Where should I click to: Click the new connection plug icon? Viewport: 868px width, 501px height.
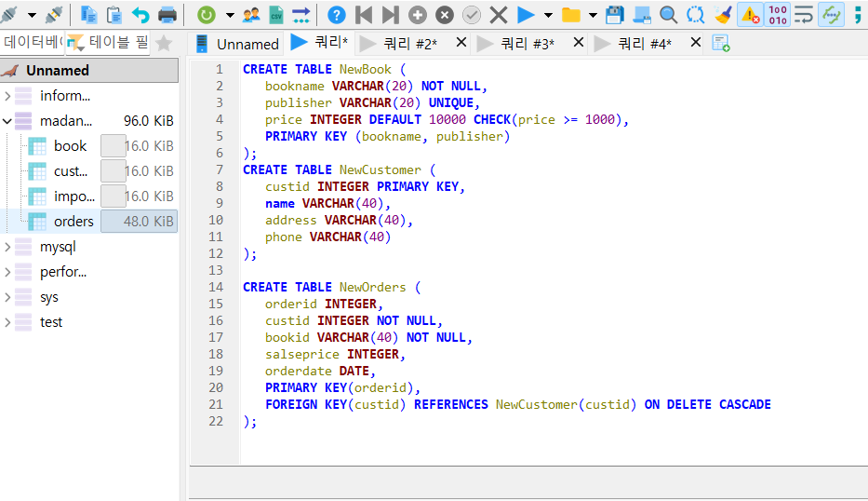click(53, 15)
